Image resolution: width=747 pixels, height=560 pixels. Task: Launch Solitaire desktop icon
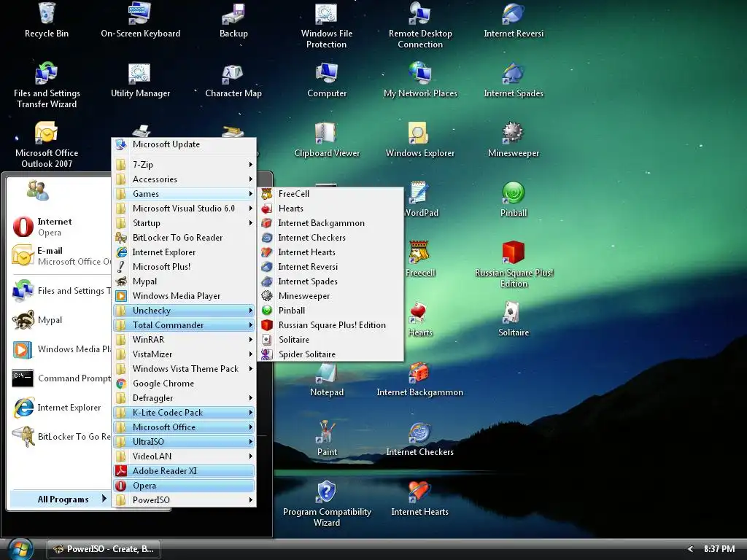coord(514,319)
